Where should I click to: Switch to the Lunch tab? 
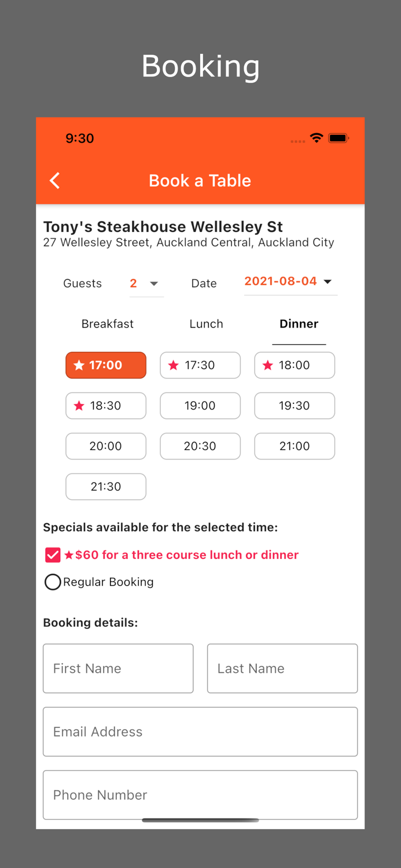(206, 324)
